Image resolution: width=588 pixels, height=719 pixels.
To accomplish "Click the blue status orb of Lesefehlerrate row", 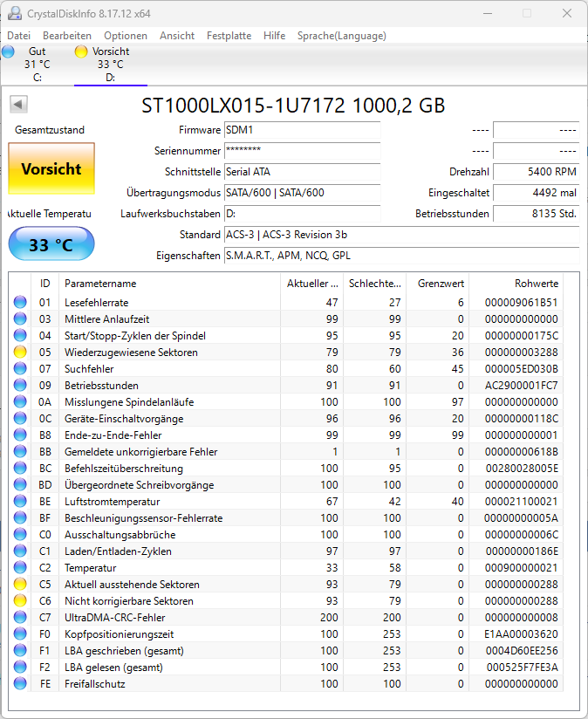I will tap(20, 302).
